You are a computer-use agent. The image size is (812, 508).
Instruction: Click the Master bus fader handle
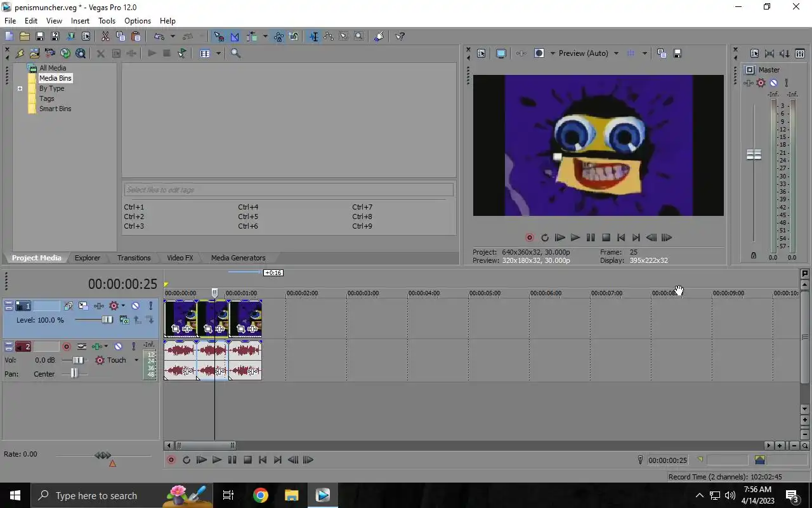754,154
